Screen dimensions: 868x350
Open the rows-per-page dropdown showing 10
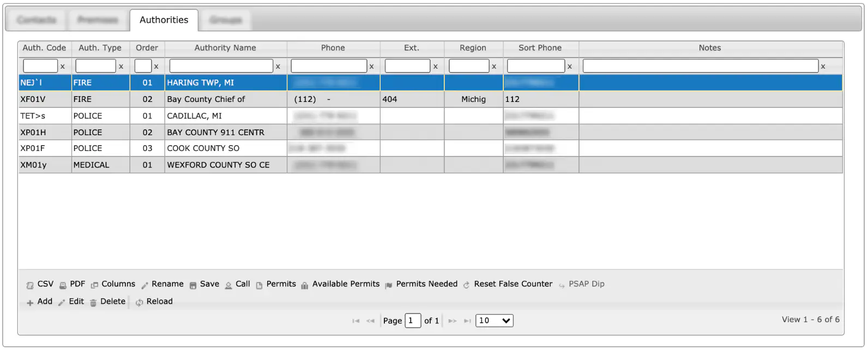495,321
